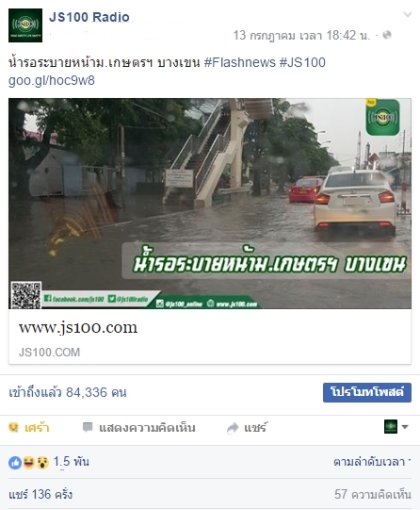The width and height of the screenshot is (420, 510).
Task: Click the www.js100.com link title
Action: (x=78, y=327)
